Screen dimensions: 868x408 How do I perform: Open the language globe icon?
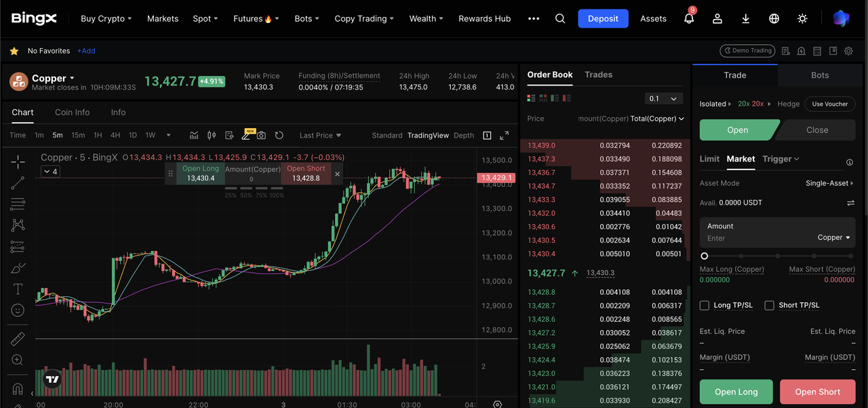(774, 19)
